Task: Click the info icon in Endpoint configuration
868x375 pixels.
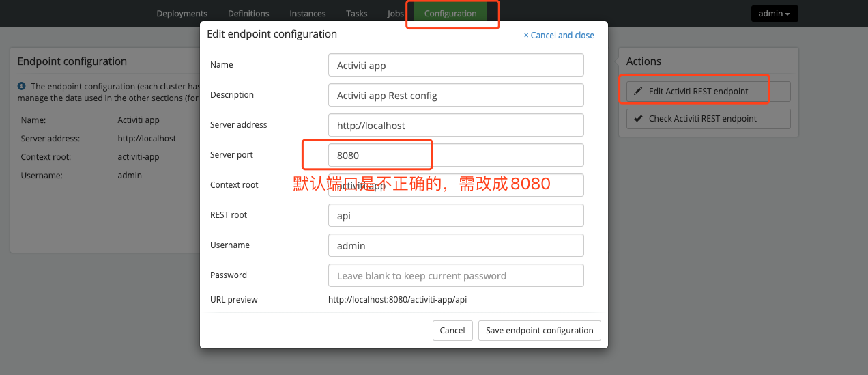Action: [x=22, y=87]
